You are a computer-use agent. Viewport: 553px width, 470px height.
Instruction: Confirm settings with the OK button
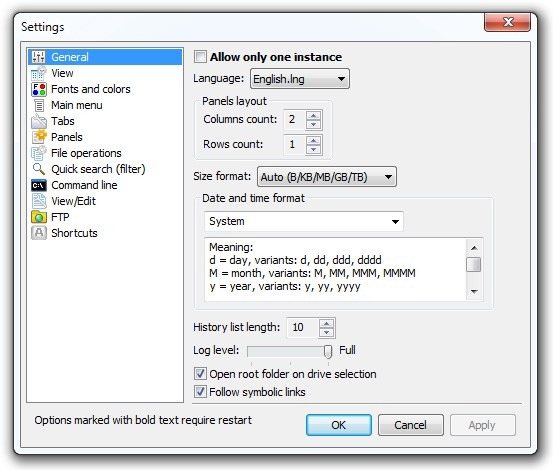pyautogui.click(x=339, y=425)
